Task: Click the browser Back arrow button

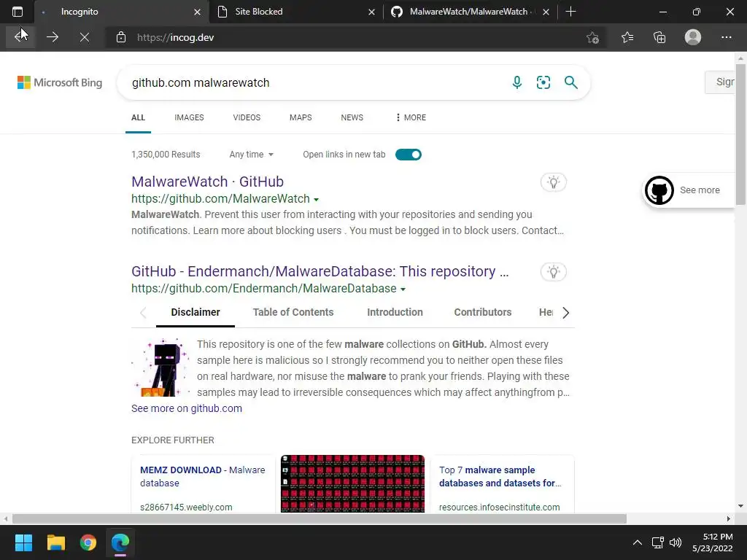Action: (20, 37)
